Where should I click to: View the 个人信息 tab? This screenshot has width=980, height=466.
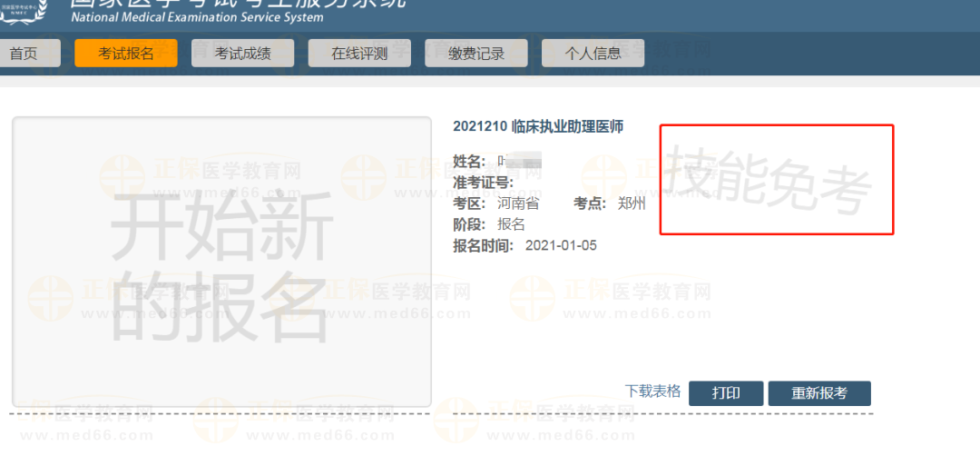(593, 54)
